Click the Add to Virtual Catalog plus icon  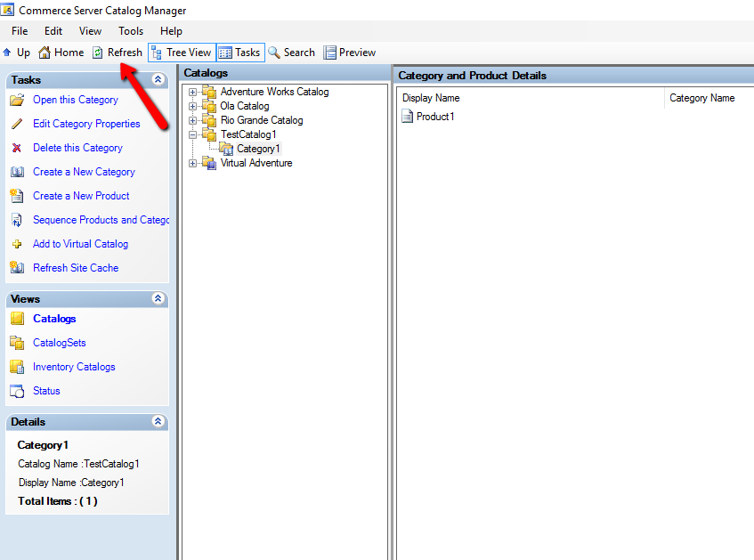[17, 244]
